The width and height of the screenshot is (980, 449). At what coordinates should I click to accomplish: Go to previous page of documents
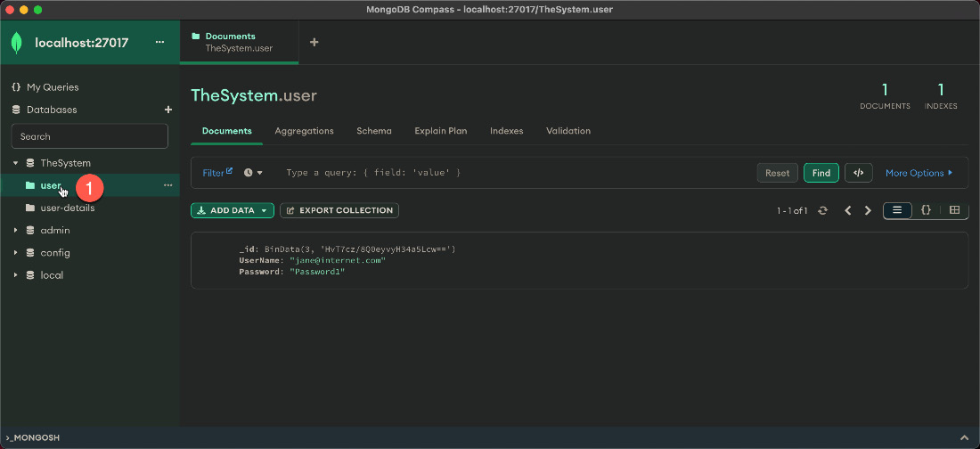point(848,211)
